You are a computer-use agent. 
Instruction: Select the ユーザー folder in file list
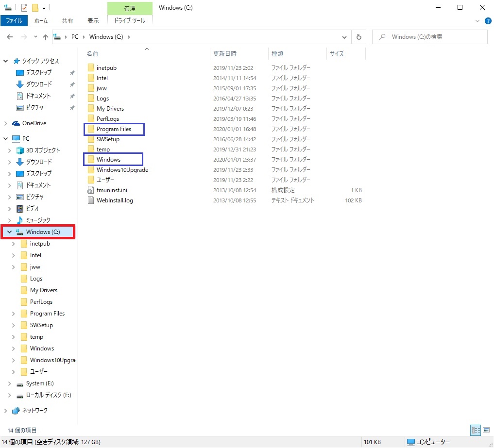click(x=105, y=180)
